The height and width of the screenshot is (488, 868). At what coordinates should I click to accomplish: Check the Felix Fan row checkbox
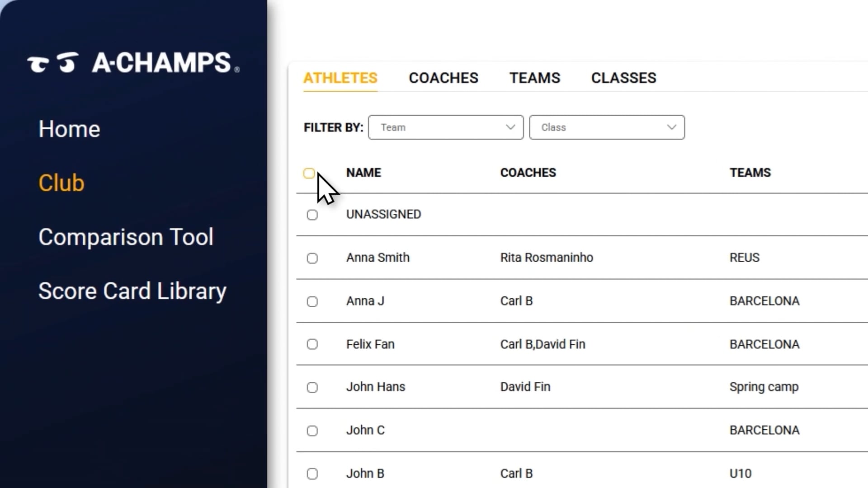tap(312, 344)
